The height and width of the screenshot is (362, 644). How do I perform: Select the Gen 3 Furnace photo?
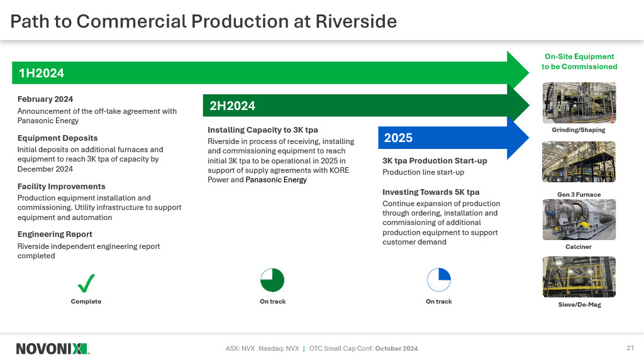(579, 162)
